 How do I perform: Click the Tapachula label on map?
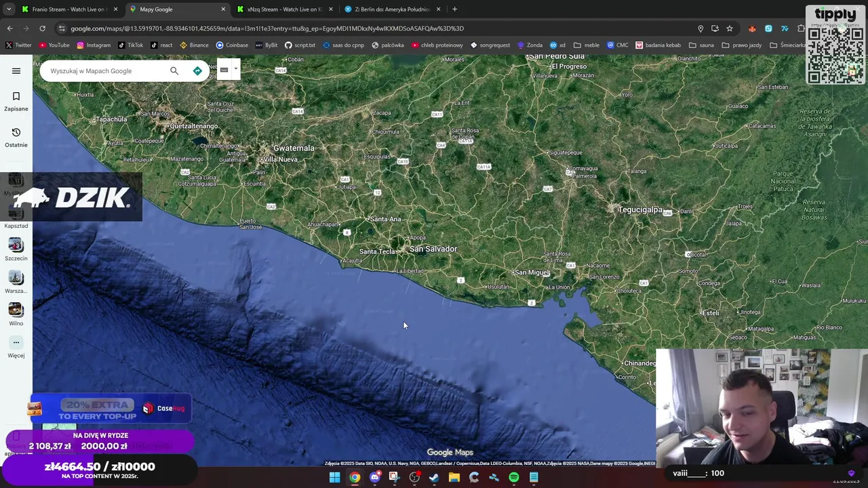coord(111,119)
